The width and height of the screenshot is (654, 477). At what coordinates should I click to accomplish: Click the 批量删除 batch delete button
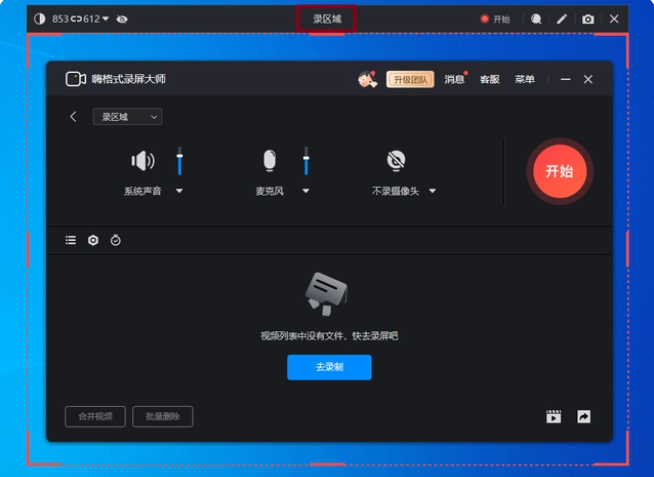(163, 417)
